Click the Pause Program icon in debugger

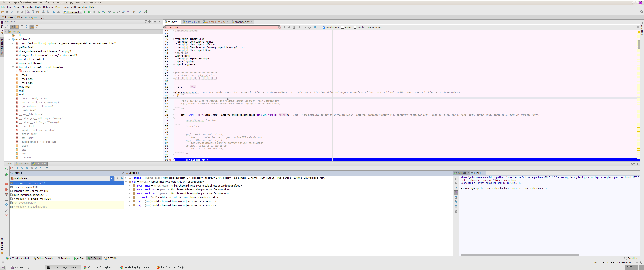(x=7, y=179)
